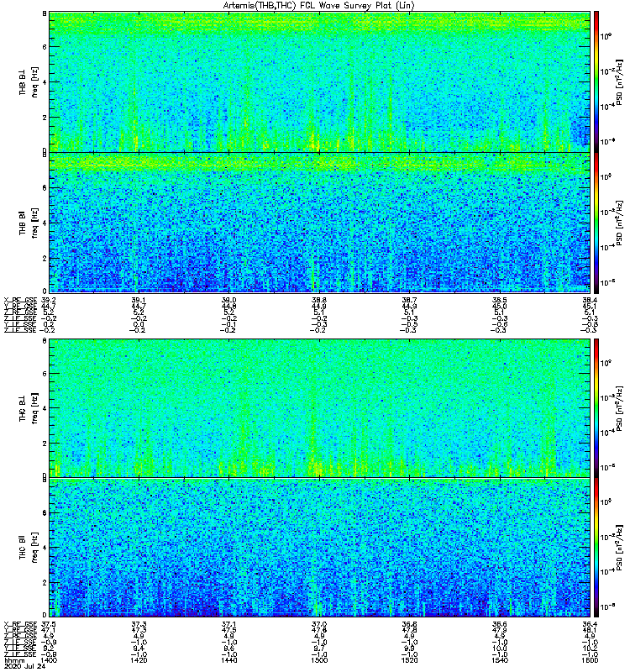Screen dimensions: 630x672
Task: Click THC X_RE_GSE value '36.4'
Action: [590, 624]
